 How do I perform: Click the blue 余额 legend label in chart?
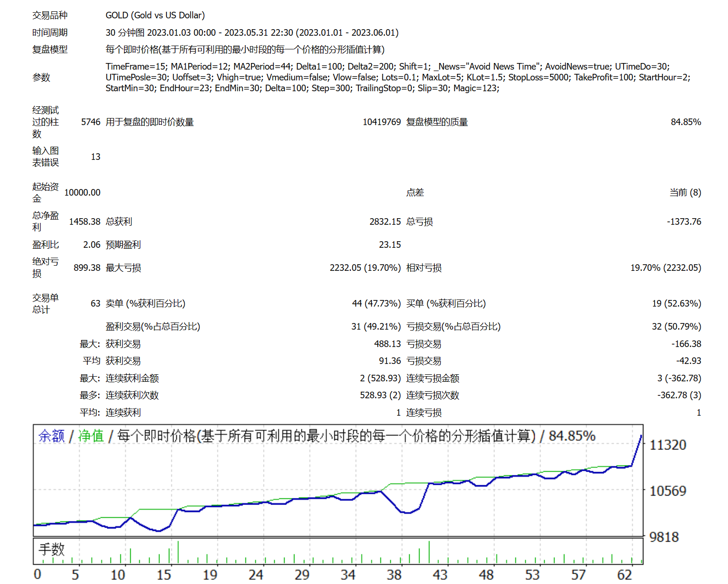click(x=51, y=436)
